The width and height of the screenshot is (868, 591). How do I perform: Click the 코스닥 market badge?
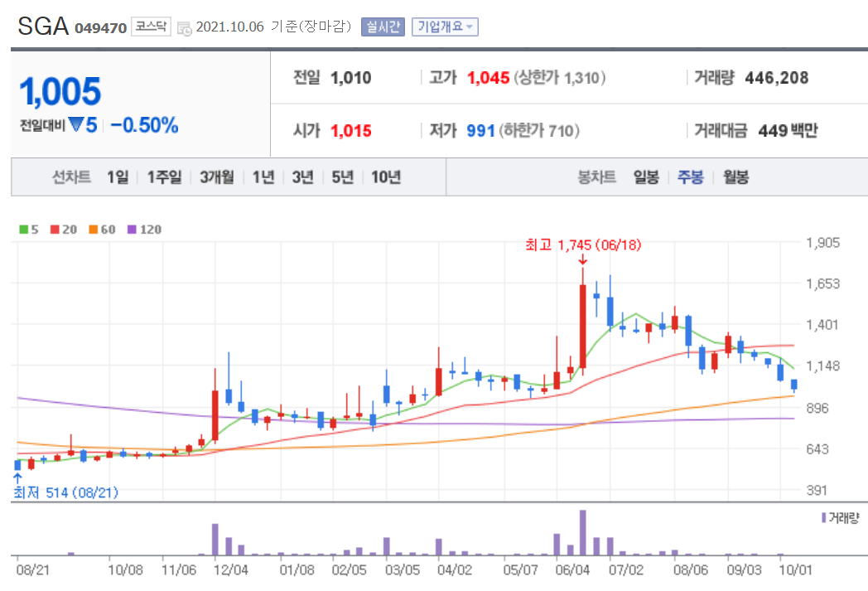coord(150,25)
